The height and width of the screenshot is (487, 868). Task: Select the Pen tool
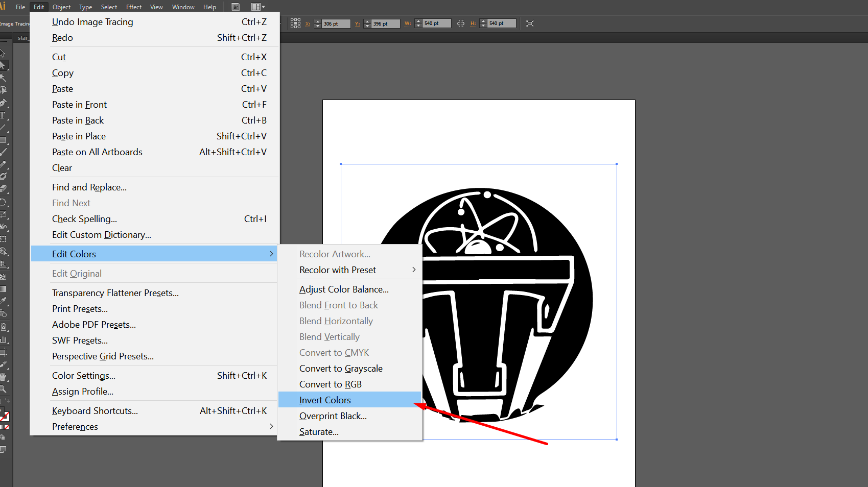[x=3, y=103]
